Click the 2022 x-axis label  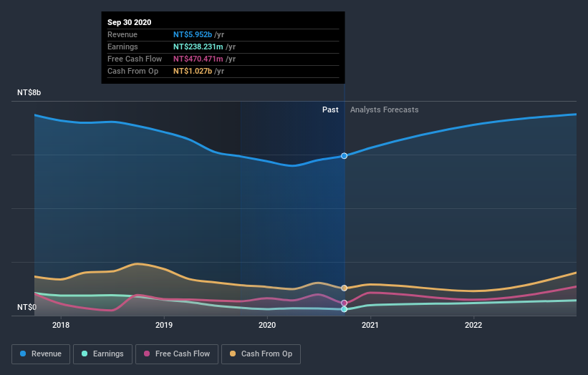click(x=473, y=325)
